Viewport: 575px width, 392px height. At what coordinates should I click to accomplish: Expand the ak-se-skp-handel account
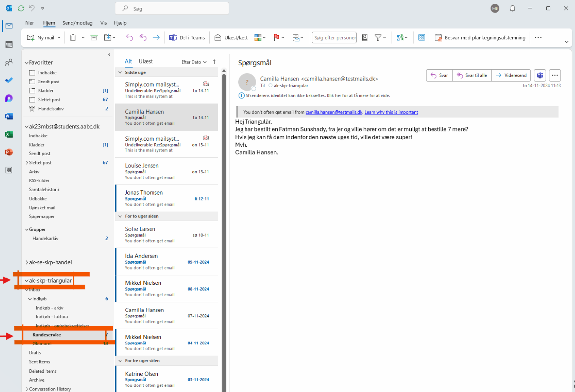click(x=27, y=262)
